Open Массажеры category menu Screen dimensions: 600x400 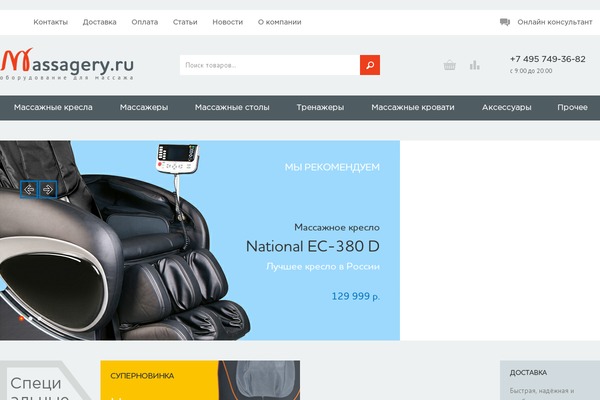click(144, 108)
